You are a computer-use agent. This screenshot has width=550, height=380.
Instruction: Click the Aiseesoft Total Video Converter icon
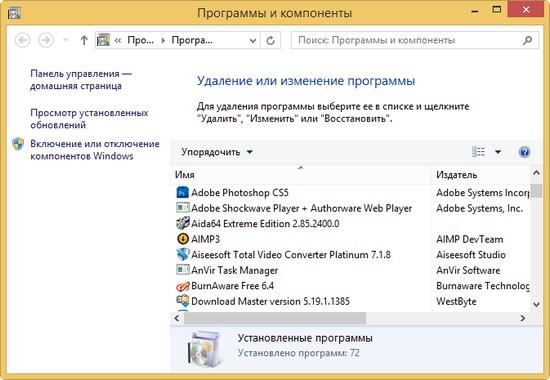[182, 254]
